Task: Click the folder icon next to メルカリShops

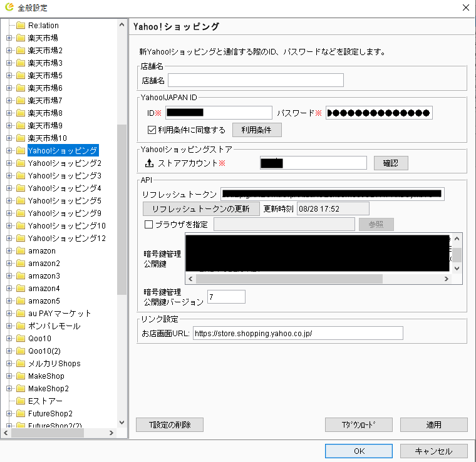Action: [20, 364]
